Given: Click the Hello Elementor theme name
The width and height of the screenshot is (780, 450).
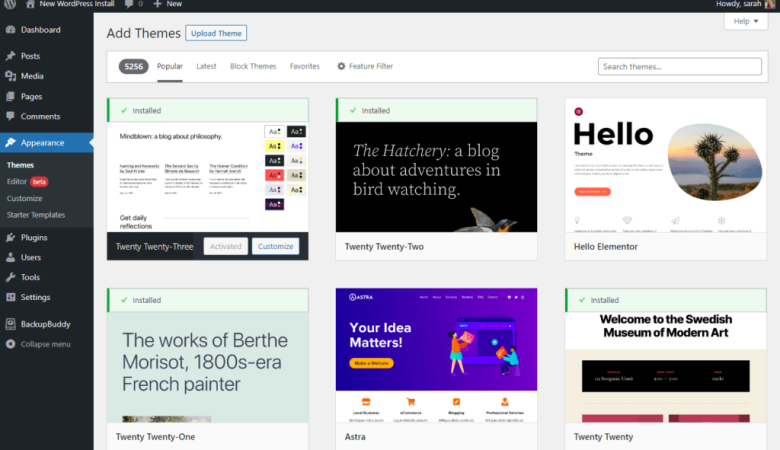Looking at the screenshot, I should (x=605, y=247).
